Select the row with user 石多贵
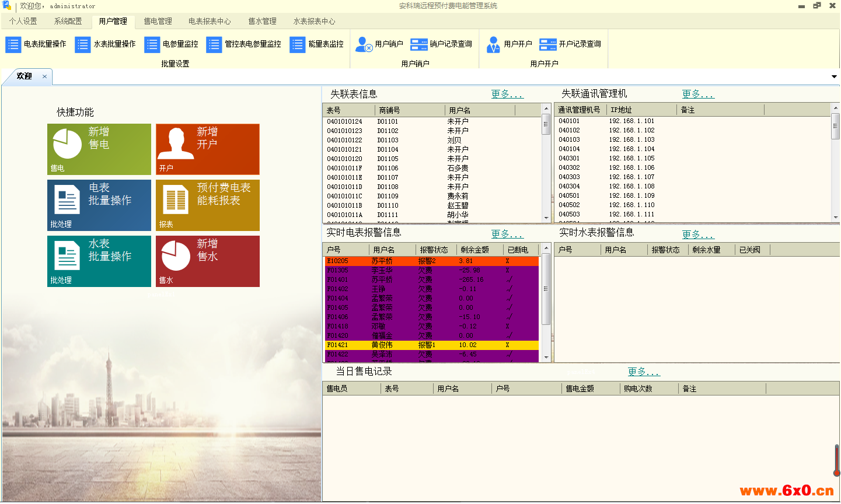 432,168
